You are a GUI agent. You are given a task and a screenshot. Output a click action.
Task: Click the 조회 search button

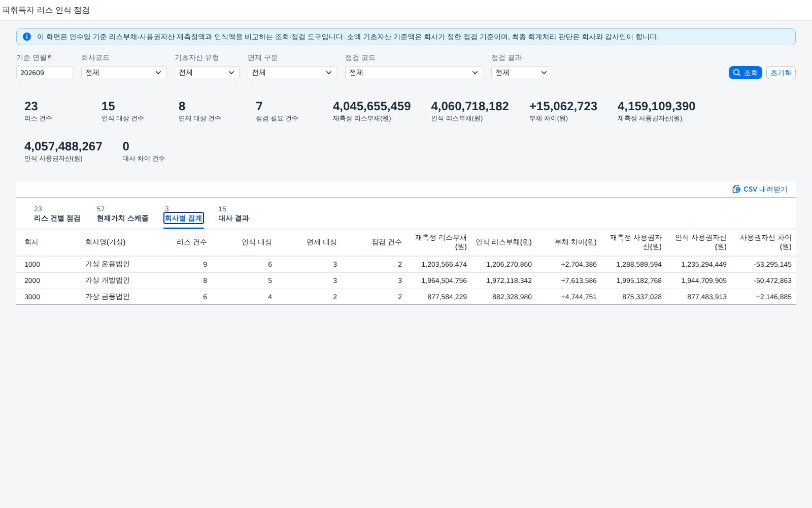(x=745, y=73)
